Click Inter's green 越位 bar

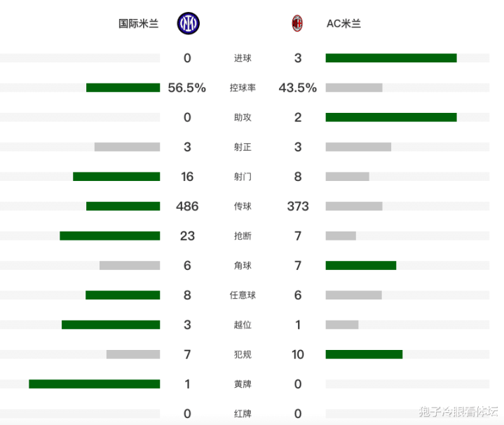(111, 325)
